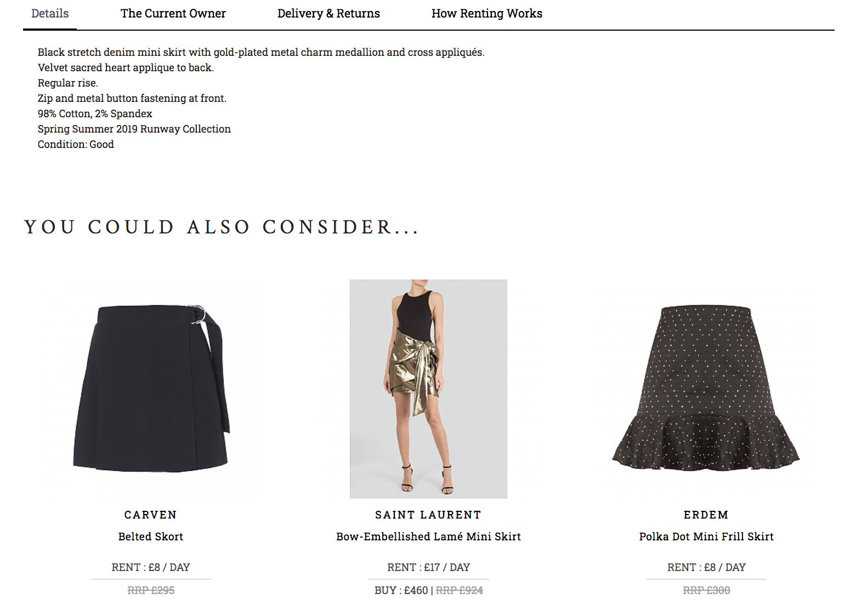Screen dimensions: 850x616
Task: Open the Details tab
Action: point(50,14)
